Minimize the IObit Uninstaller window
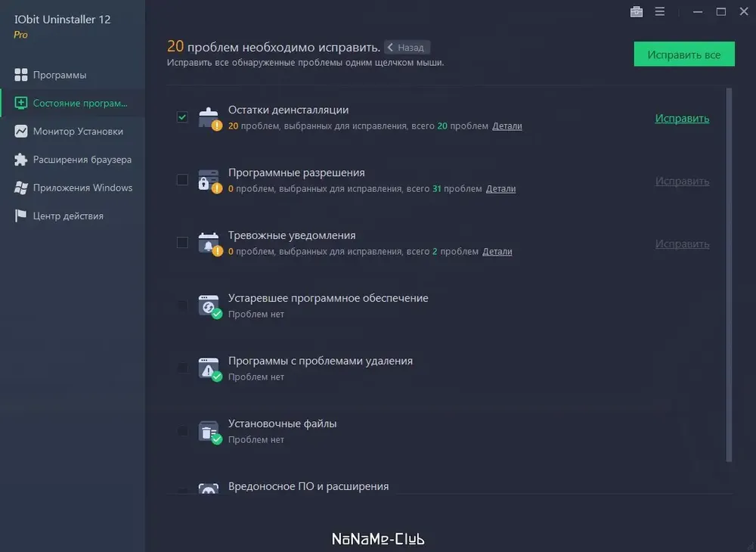756x552 pixels. point(697,11)
